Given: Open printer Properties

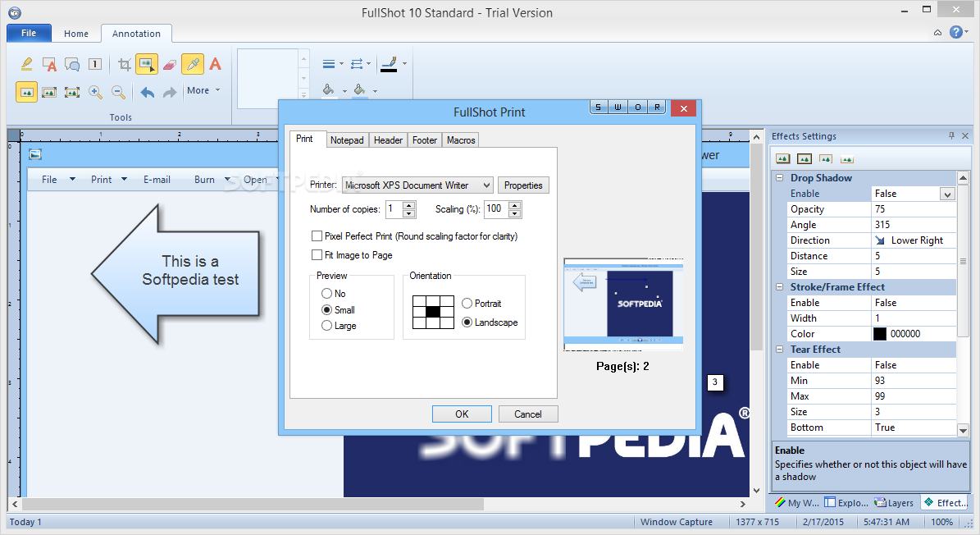Looking at the screenshot, I should 523,185.
